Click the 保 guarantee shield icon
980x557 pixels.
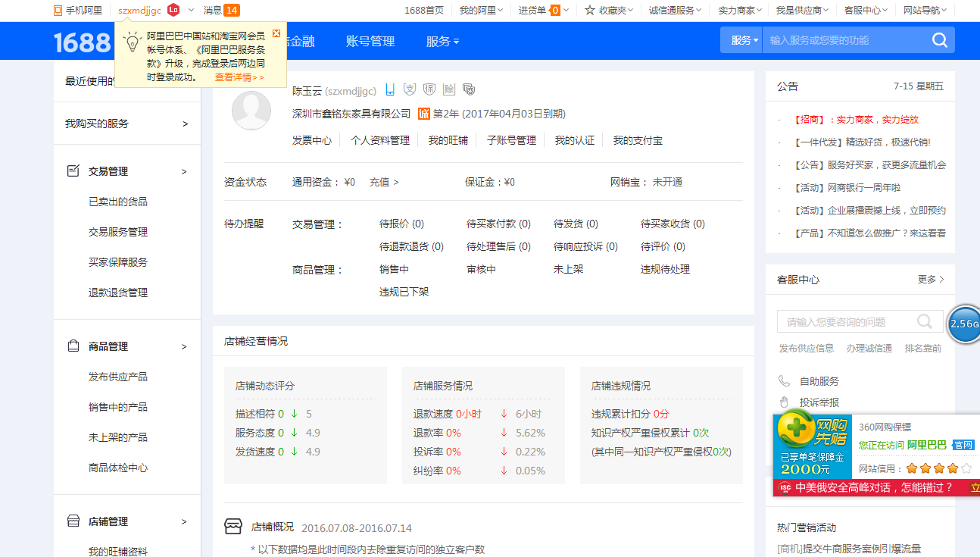[429, 89]
